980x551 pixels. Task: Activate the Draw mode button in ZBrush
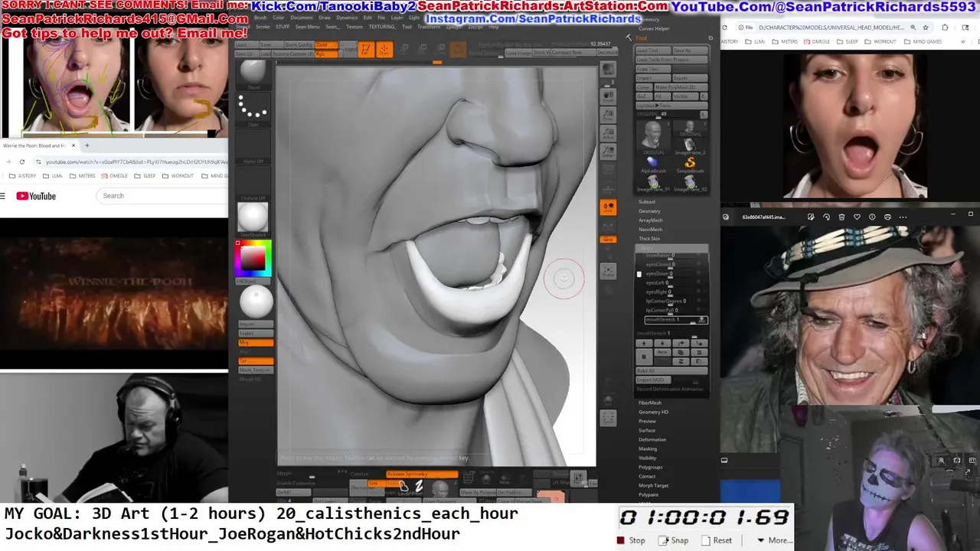click(x=384, y=49)
